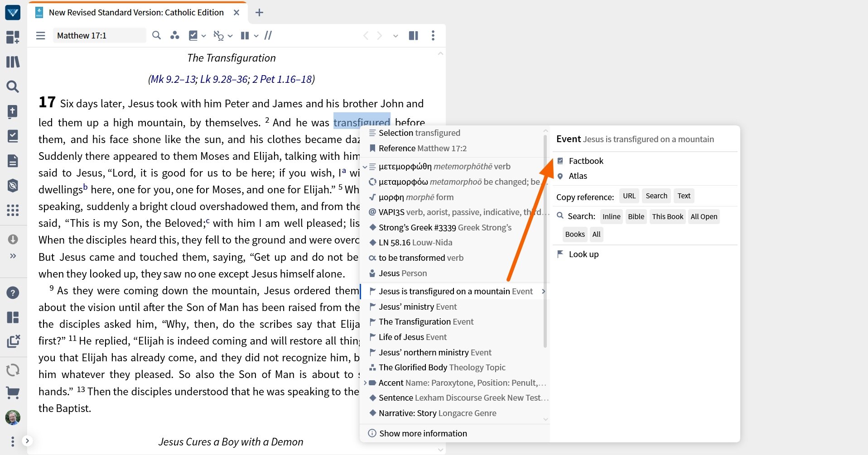This screenshot has width=868, height=455.
Task: Click Look up in context pane
Action: [583, 254]
